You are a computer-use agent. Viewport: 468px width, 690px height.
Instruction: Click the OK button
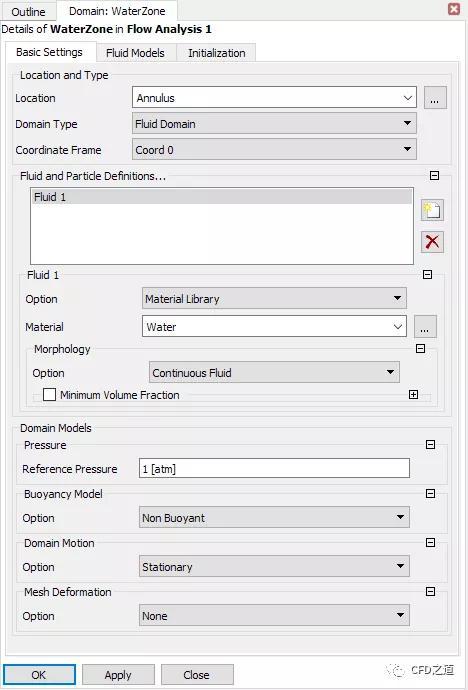pos(39,675)
